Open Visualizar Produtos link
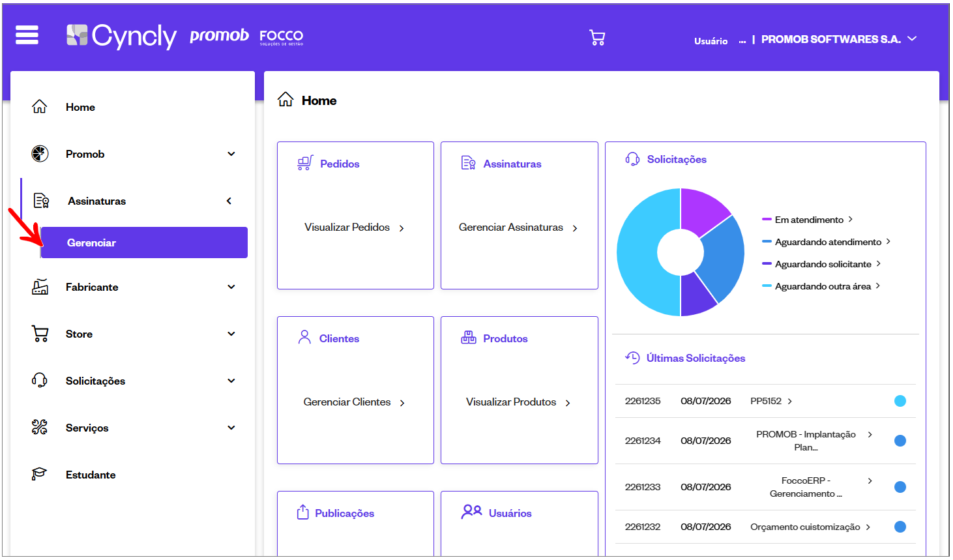 tap(518, 402)
